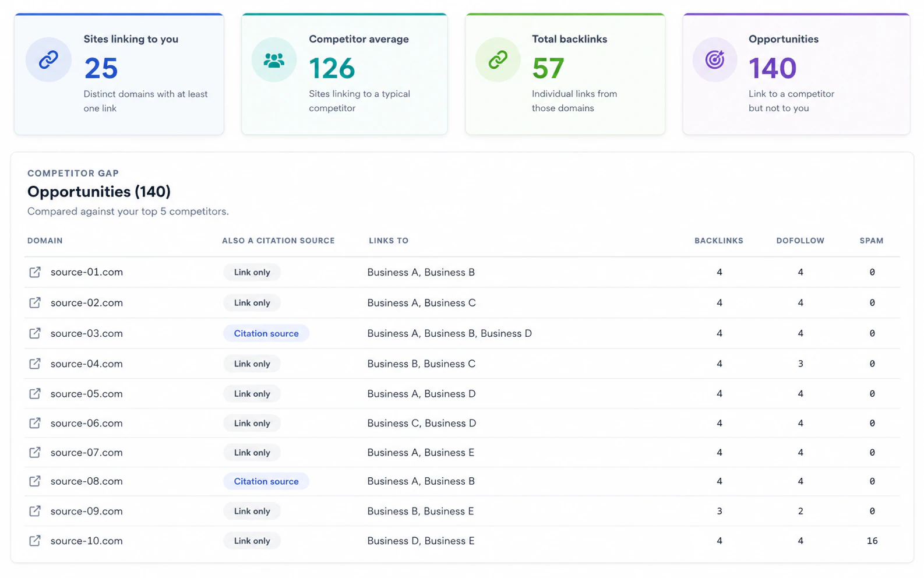Viewport: 924px width, 578px height.
Task: Click the chain link icon in Sites linking card
Action: click(48, 59)
